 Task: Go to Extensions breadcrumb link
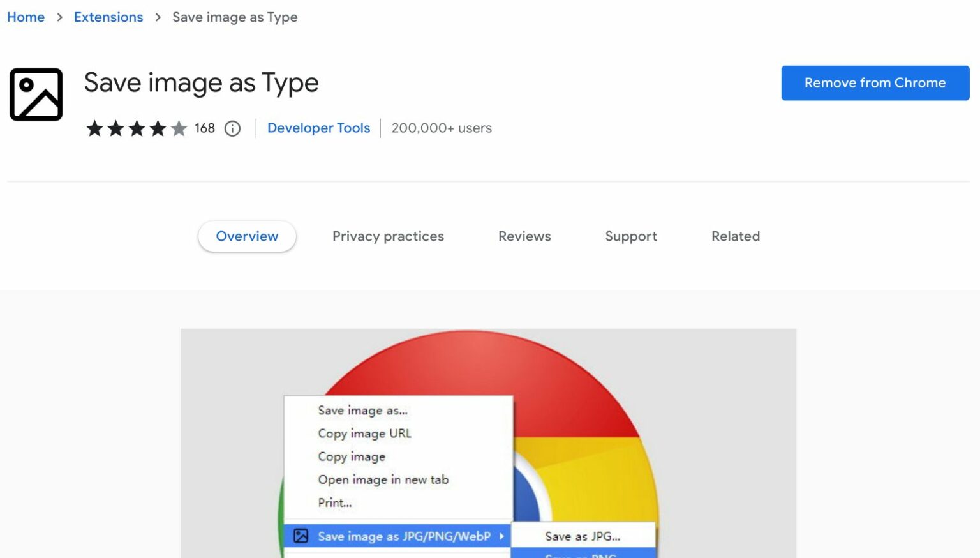[x=108, y=17]
